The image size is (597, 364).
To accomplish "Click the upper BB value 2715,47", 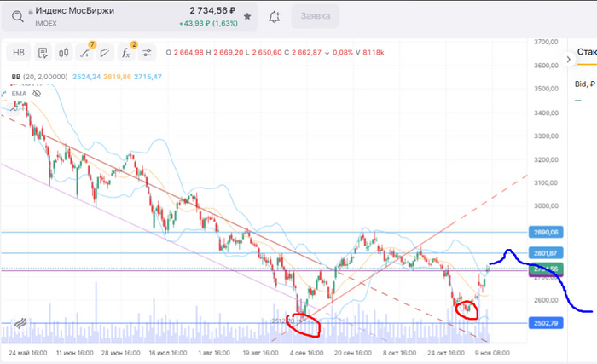I will (x=148, y=77).
